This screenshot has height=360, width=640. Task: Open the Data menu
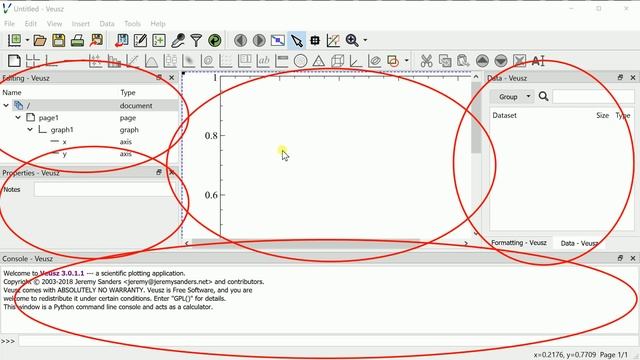tap(107, 24)
